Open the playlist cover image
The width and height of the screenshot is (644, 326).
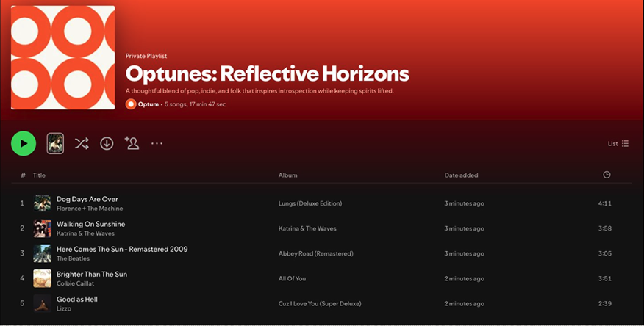pyautogui.click(x=62, y=57)
